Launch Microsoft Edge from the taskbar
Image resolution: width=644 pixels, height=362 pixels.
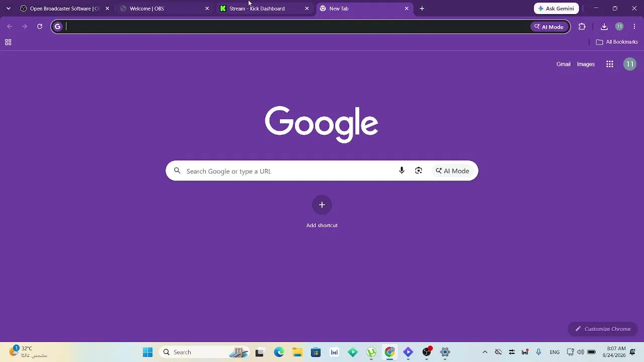click(279, 352)
